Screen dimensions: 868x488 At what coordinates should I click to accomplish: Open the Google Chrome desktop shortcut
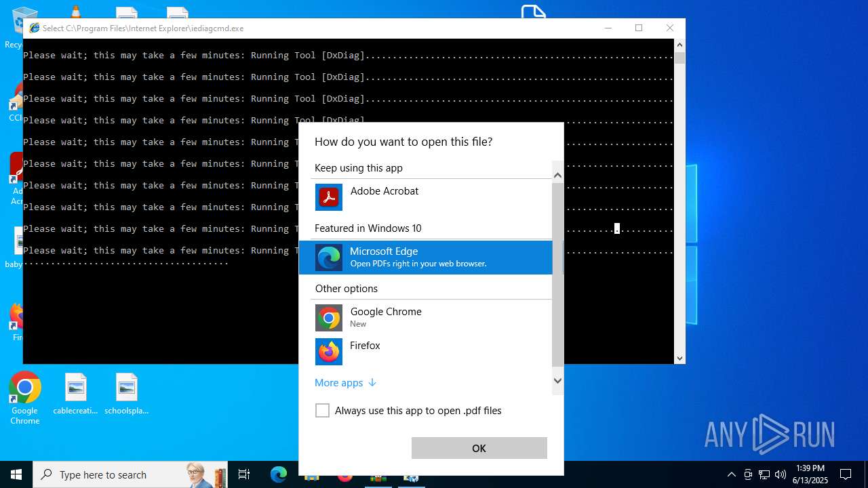coord(25,399)
